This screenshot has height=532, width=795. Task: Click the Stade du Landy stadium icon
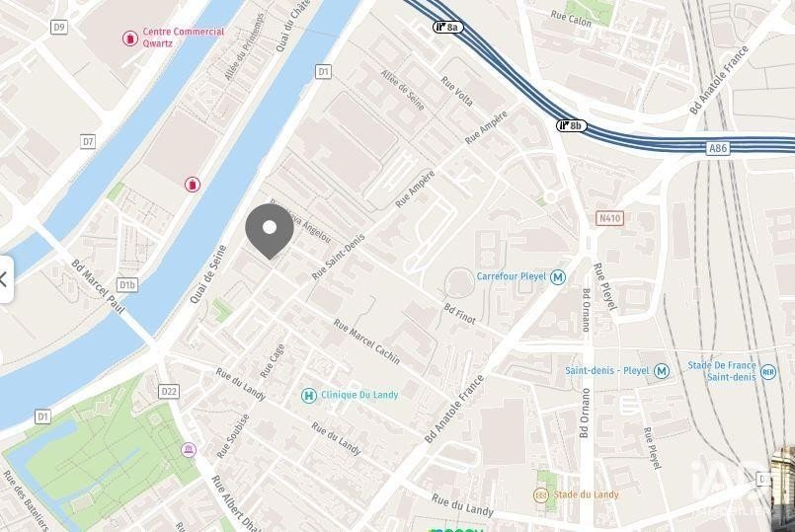click(x=541, y=495)
